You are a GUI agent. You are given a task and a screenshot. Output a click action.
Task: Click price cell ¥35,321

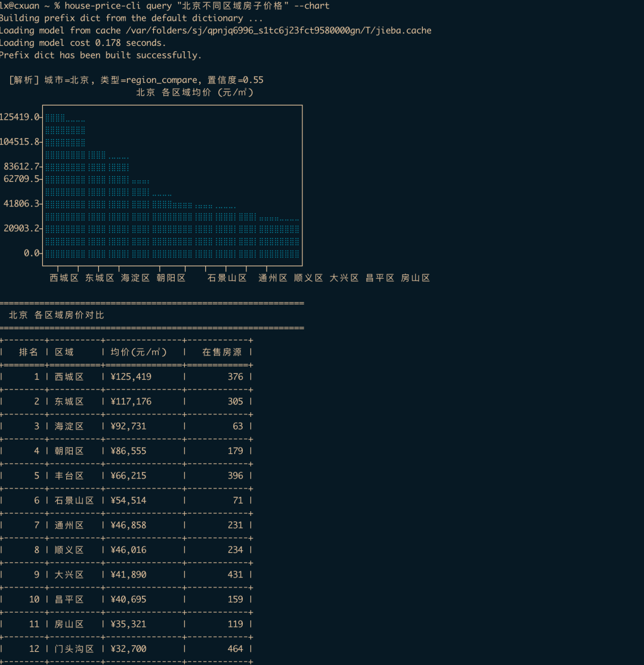128,624
